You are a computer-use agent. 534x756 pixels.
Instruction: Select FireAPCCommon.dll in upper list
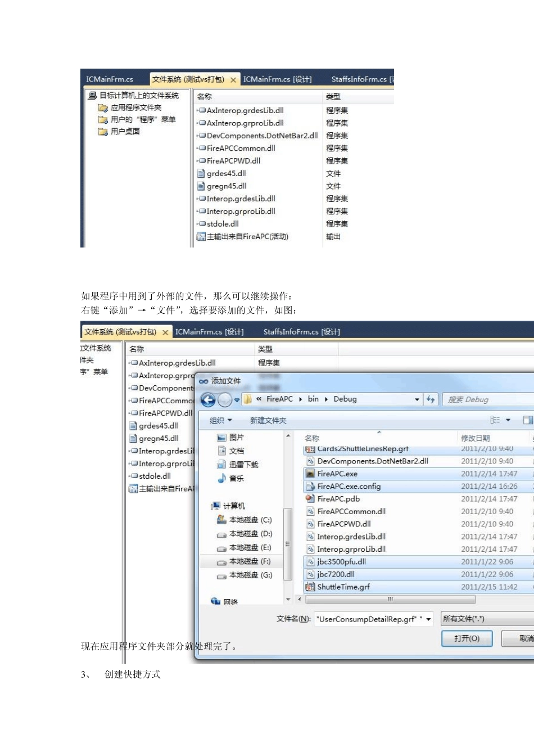click(x=236, y=148)
